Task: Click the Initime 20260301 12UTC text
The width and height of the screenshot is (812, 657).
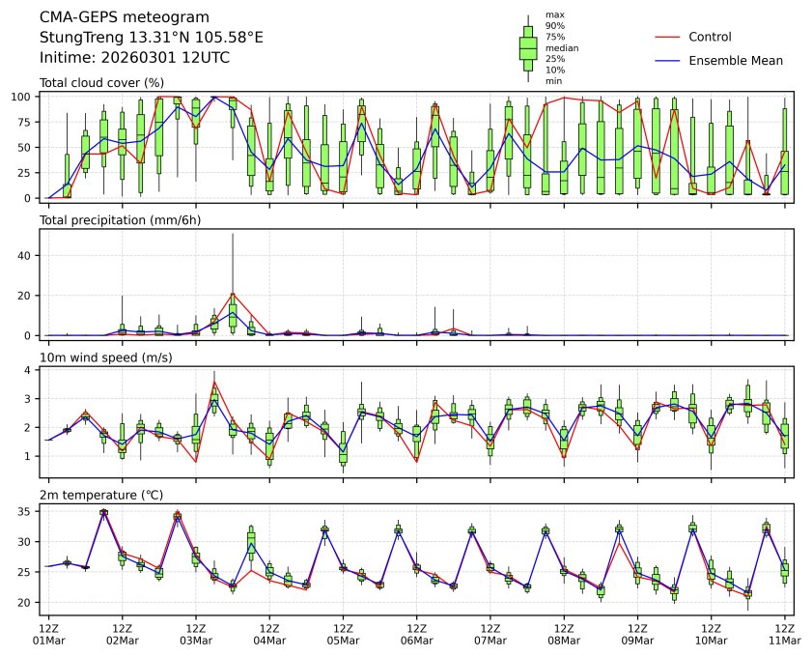Action: tap(134, 58)
